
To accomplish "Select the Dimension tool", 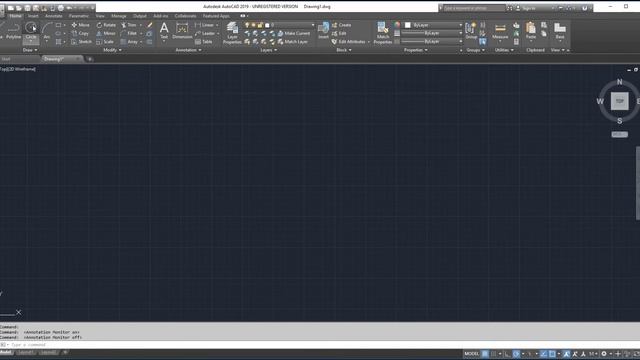I will [x=182, y=31].
